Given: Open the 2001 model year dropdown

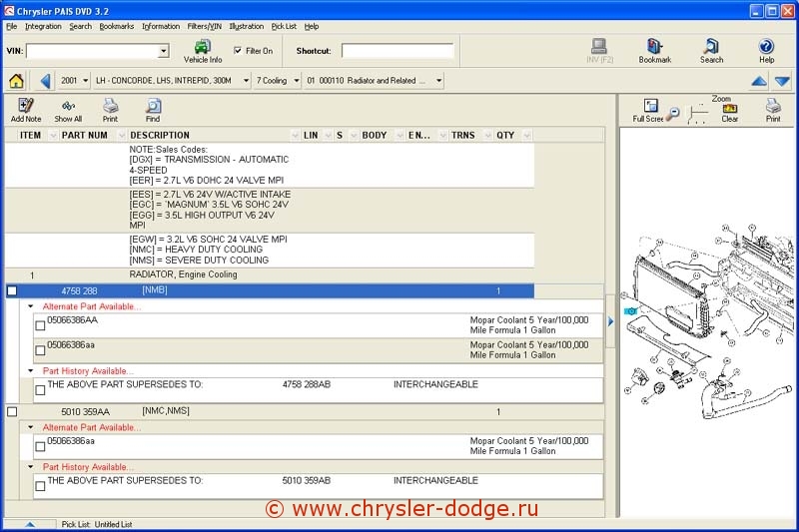Looking at the screenshot, I should (85, 81).
